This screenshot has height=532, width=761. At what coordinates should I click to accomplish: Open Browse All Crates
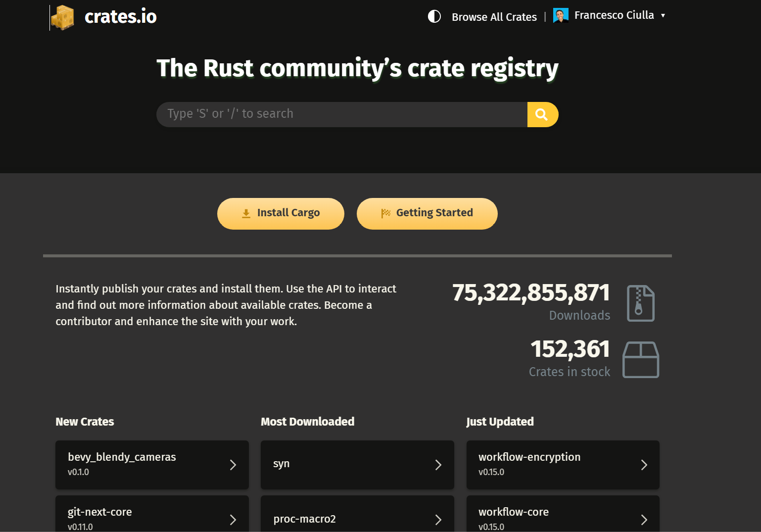494,17
